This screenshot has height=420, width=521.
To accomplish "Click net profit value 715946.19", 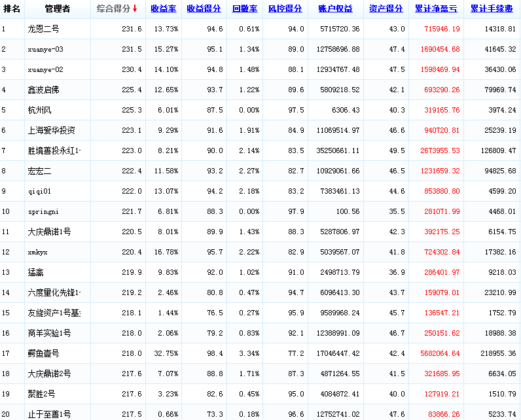I will coord(442,29).
